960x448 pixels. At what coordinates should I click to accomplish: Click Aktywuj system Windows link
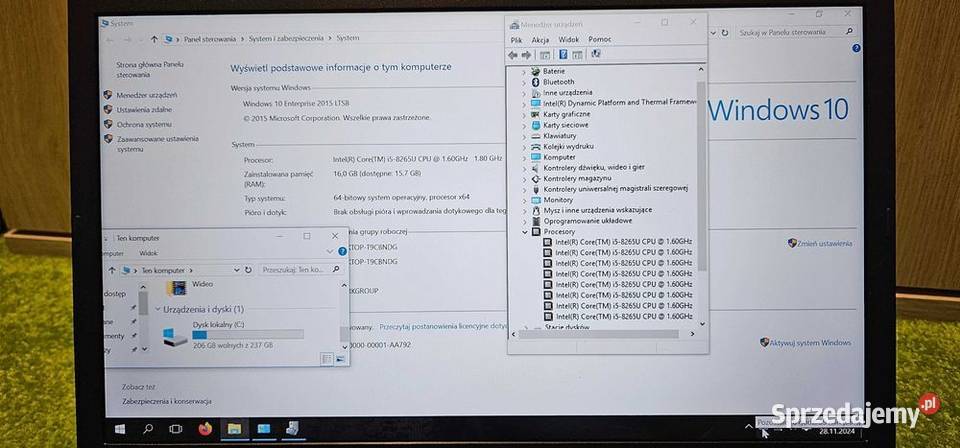pyautogui.click(x=810, y=343)
